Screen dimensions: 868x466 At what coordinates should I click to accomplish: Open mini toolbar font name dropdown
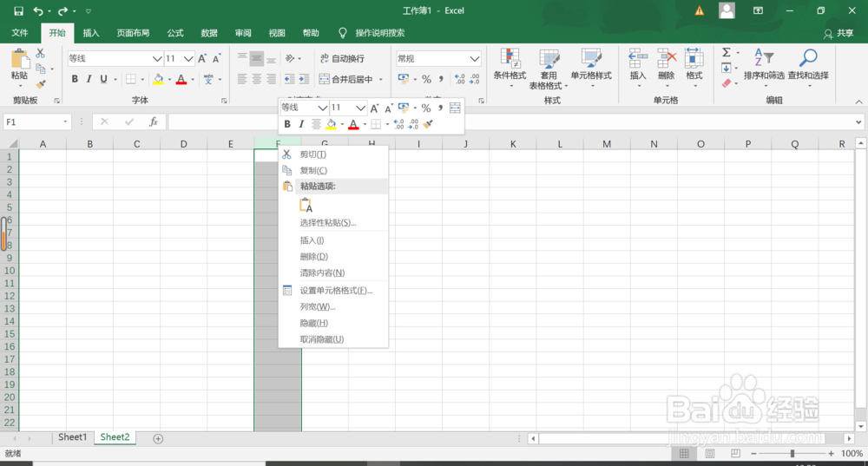[322, 108]
